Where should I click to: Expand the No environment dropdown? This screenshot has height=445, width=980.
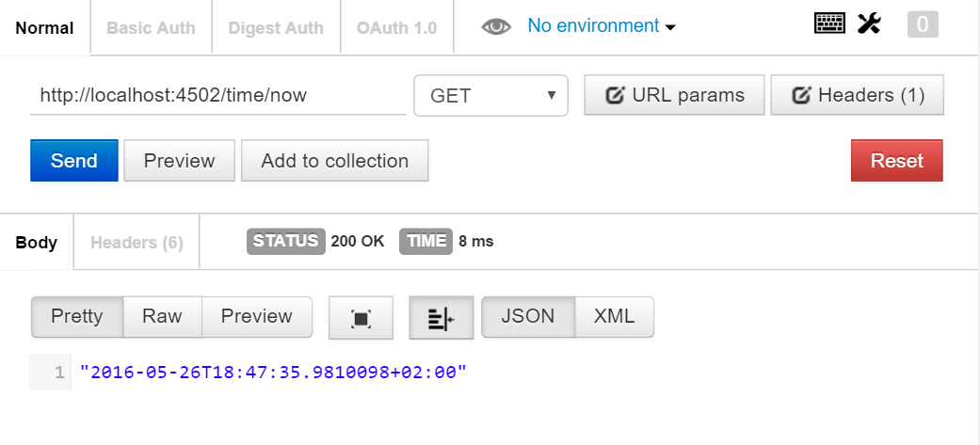602,26
